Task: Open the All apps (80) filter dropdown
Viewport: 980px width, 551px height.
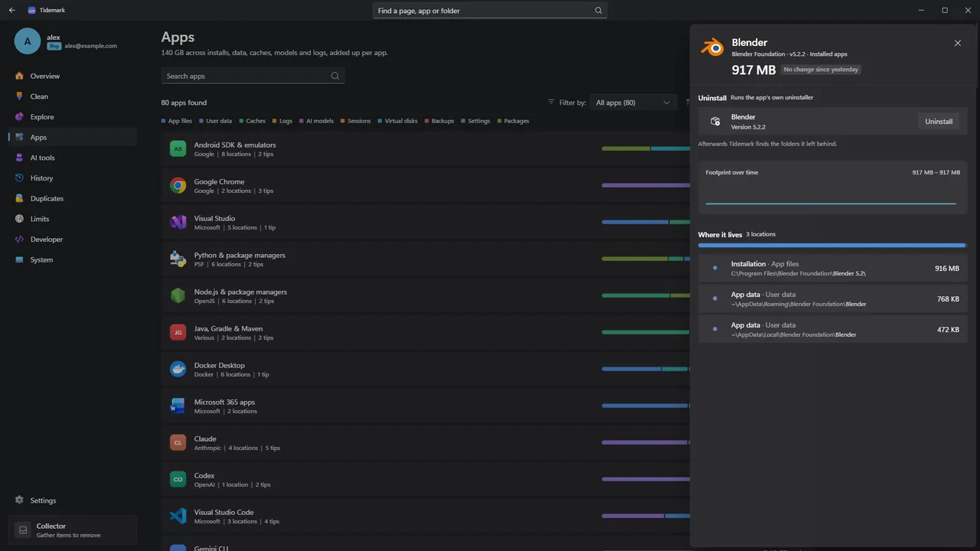Action: [633, 103]
